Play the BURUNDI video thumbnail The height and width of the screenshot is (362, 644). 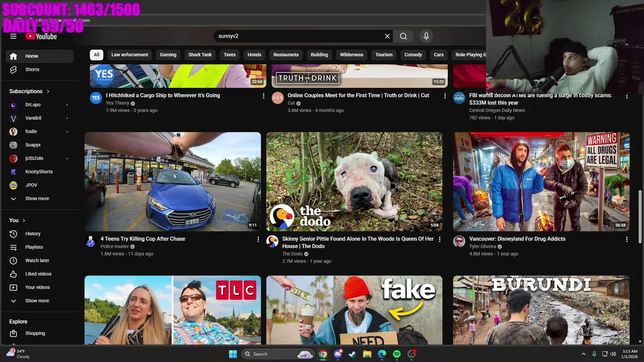coord(541,310)
